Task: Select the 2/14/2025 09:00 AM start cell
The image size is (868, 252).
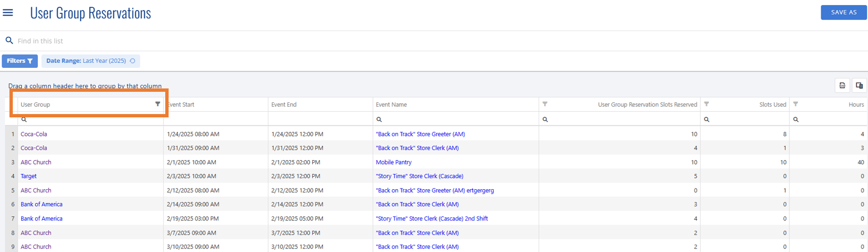Action: (x=216, y=204)
